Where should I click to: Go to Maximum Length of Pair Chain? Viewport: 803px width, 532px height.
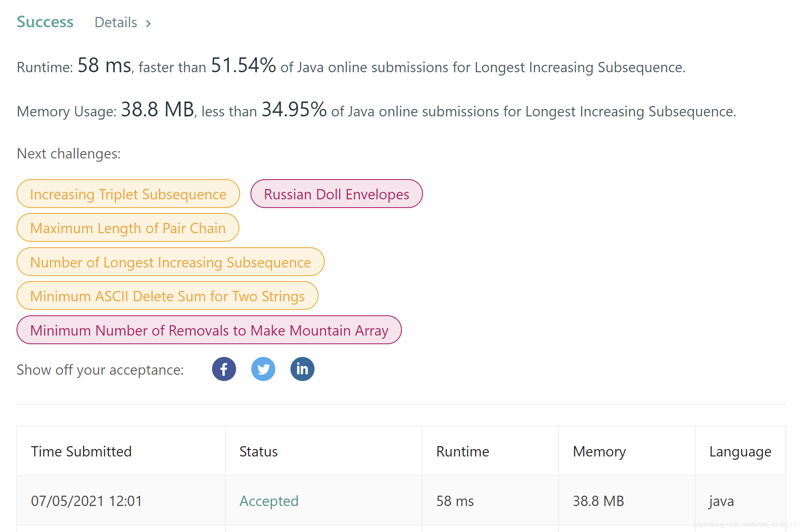tap(128, 228)
